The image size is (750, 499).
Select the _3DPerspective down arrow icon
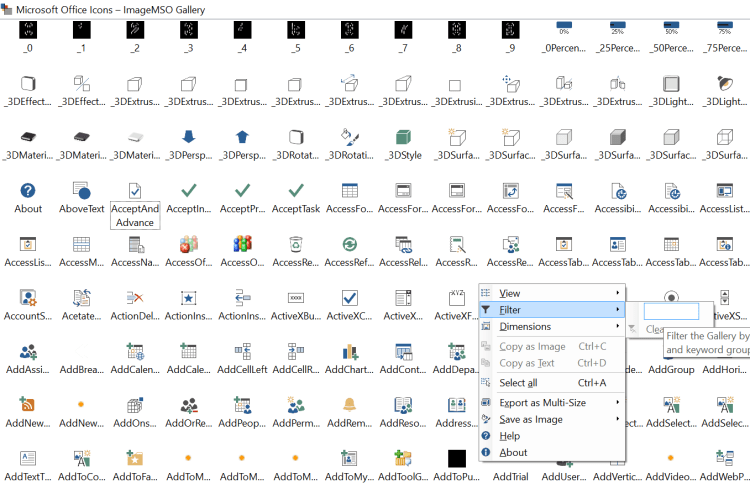pos(188,137)
